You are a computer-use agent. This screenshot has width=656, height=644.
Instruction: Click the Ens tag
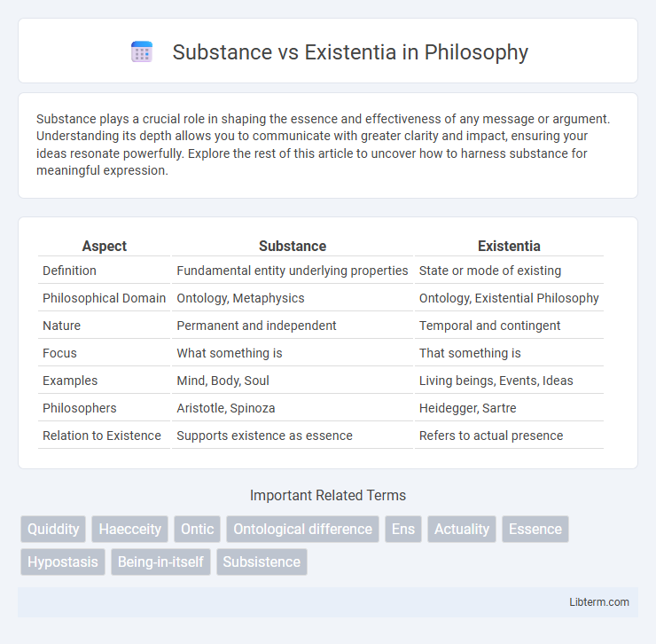[402, 529]
